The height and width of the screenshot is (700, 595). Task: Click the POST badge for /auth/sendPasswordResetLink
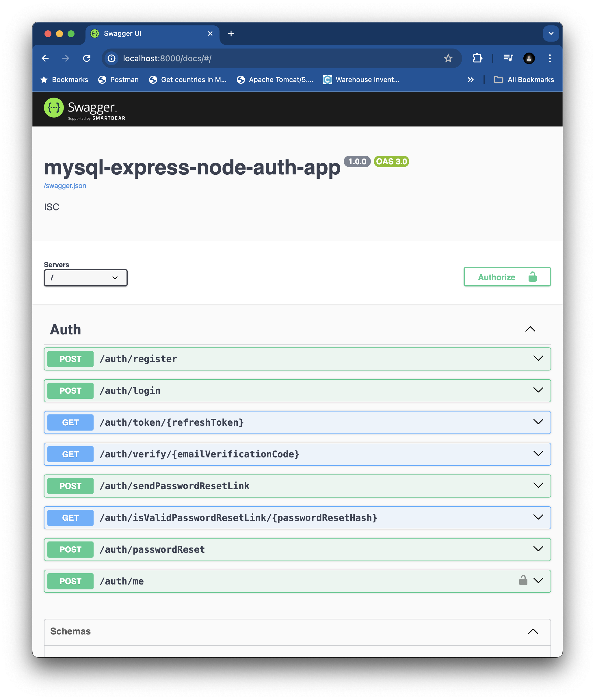(x=70, y=486)
